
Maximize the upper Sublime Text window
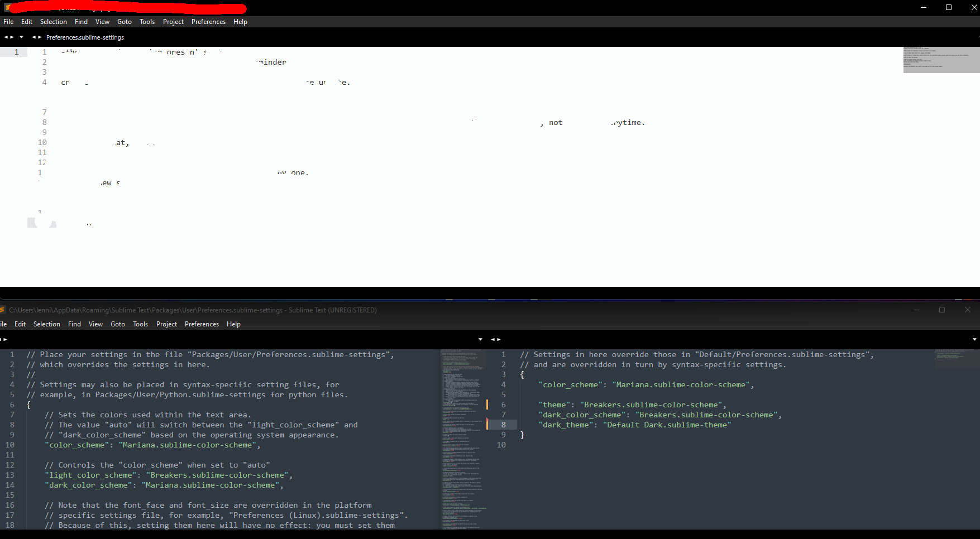(x=948, y=7)
